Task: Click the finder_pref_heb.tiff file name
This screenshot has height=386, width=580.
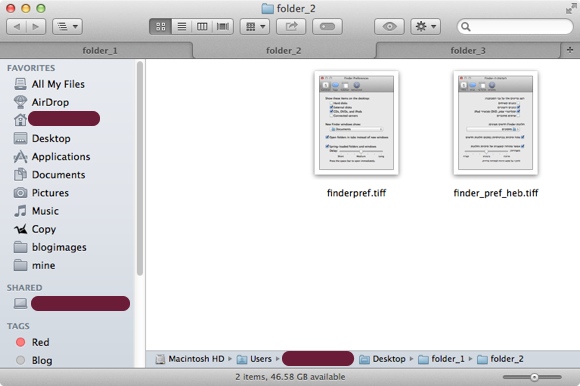Action: (x=496, y=193)
